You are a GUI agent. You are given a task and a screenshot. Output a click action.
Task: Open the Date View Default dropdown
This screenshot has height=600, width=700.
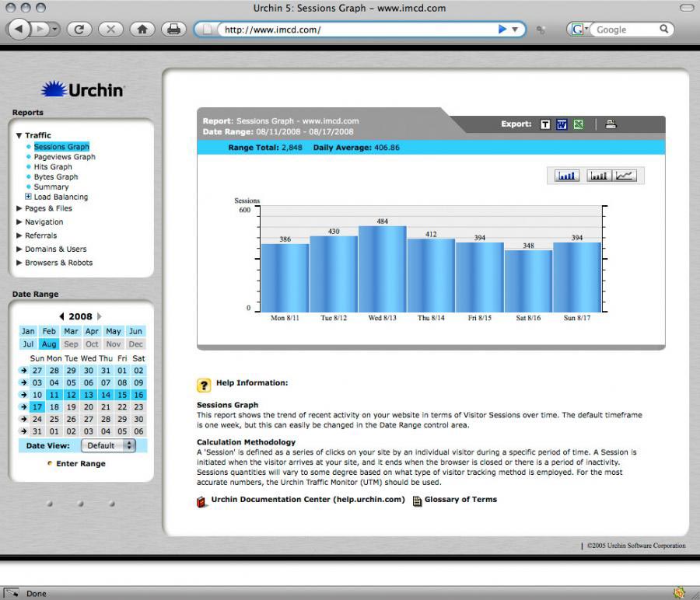click(108, 445)
